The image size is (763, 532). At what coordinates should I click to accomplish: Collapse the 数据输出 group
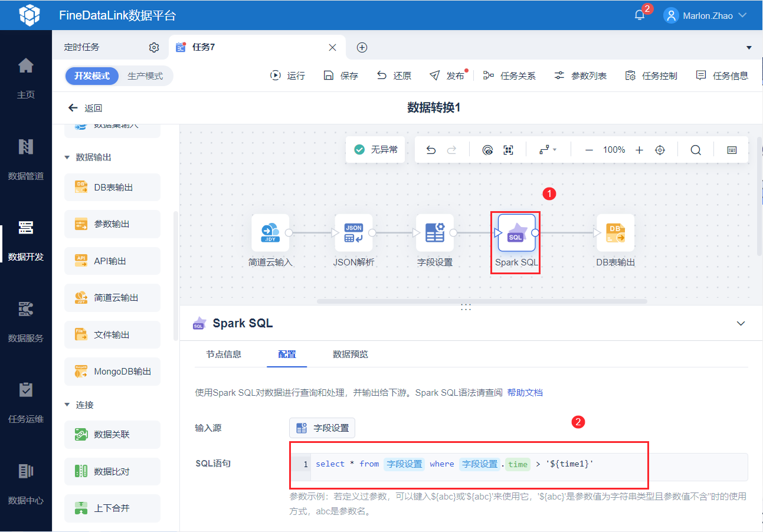(67, 157)
